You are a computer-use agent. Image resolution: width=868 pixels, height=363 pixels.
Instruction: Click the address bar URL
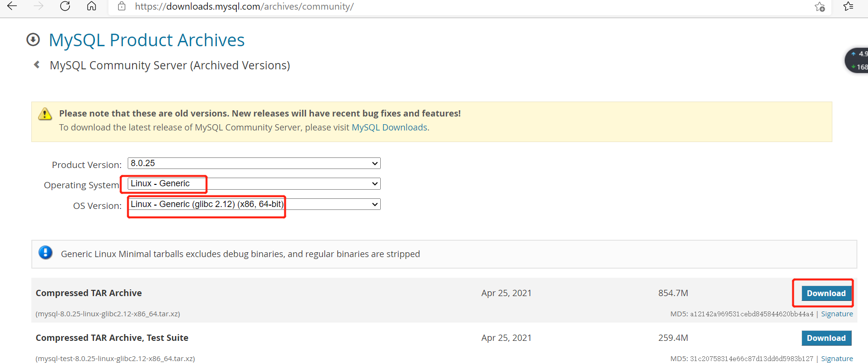point(244,6)
